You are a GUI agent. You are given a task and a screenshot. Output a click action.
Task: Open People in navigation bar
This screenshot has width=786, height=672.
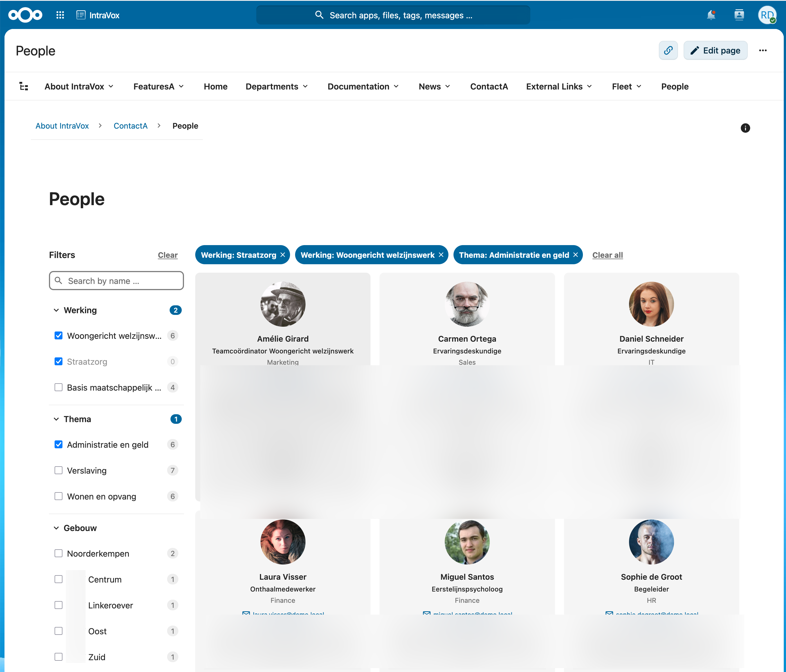point(675,86)
